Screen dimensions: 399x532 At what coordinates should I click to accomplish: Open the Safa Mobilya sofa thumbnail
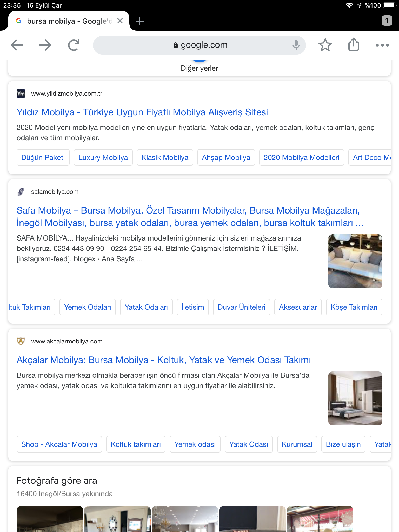[x=355, y=261]
